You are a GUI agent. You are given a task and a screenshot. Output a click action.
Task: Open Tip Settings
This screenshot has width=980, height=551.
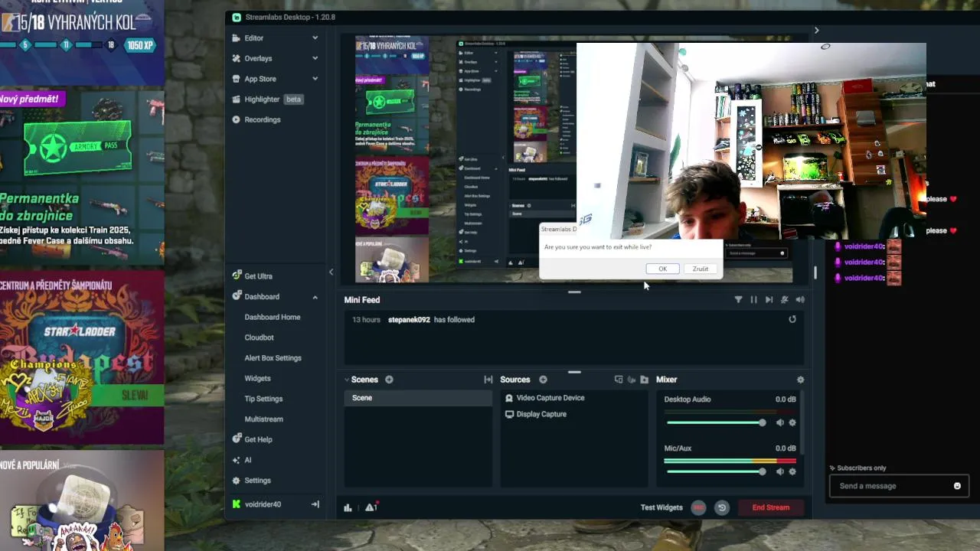pyautogui.click(x=263, y=399)
